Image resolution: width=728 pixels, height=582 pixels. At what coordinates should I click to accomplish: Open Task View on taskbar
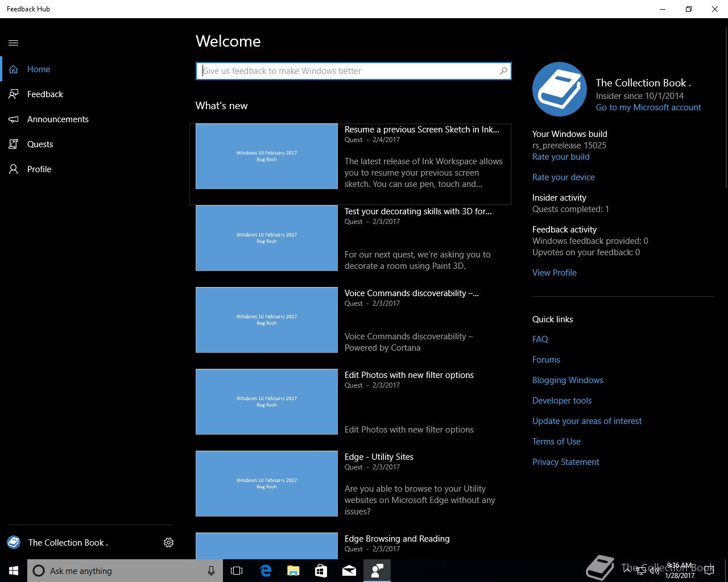[237, 571]
